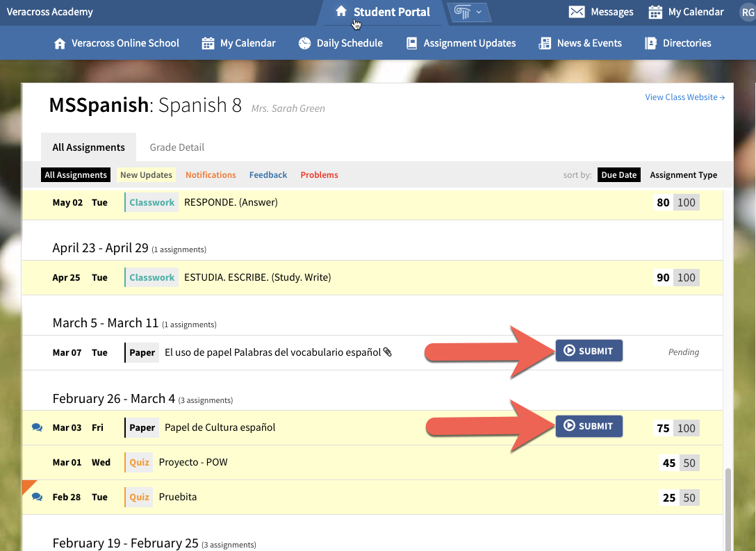Screen dimensions: 756x551
Task: Click the RG profile avatar
Action: (x=748, y=11)
